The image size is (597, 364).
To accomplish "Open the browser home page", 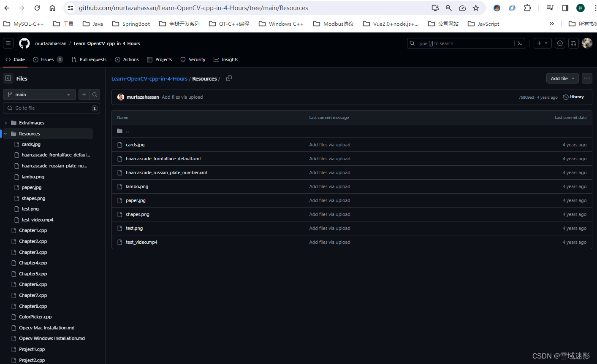I will (52, 8).
